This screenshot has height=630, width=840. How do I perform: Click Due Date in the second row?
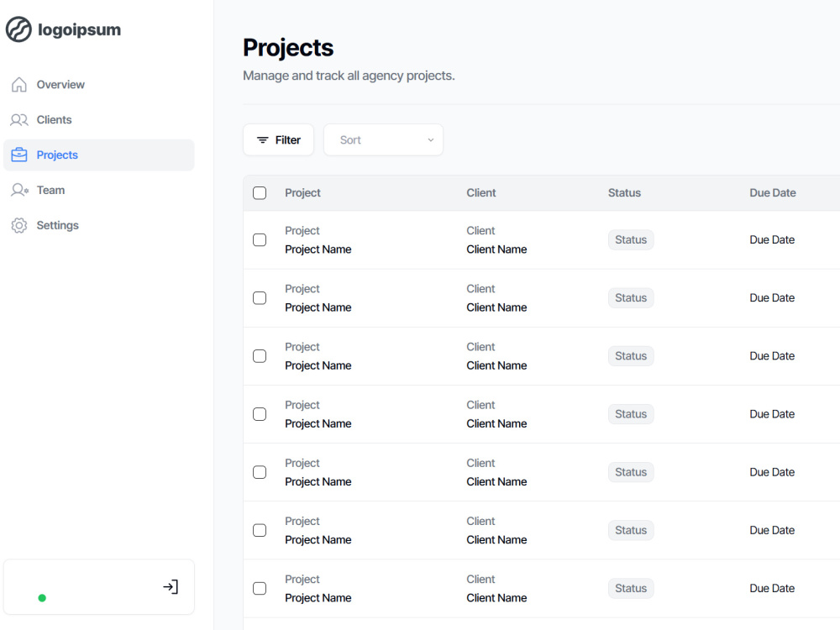(772, 298)
